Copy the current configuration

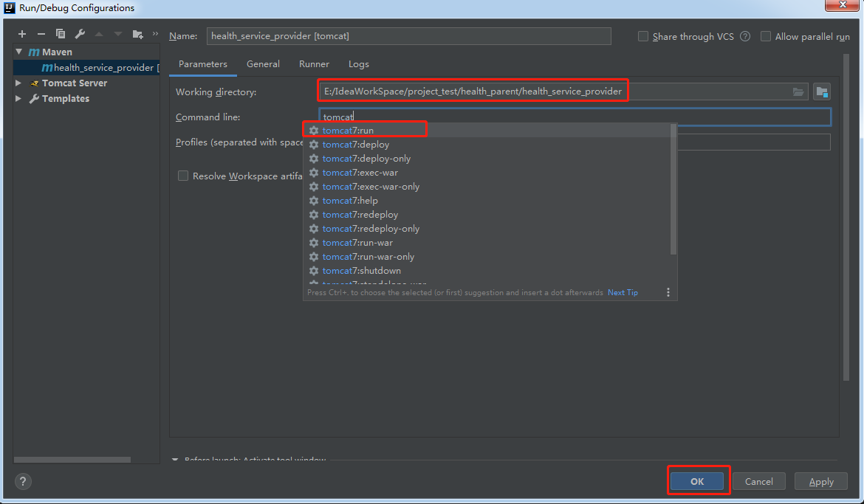(60, 33)
